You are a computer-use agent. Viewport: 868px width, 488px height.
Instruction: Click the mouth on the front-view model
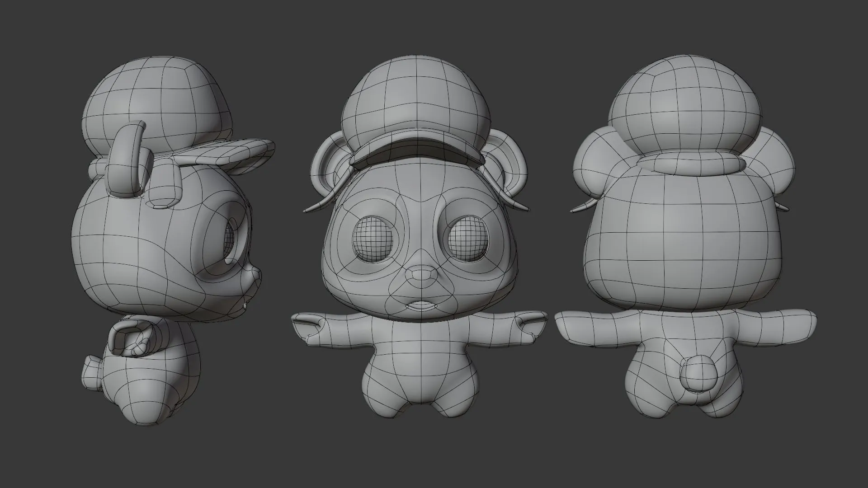pyautogui.click(x=421, y=305)
